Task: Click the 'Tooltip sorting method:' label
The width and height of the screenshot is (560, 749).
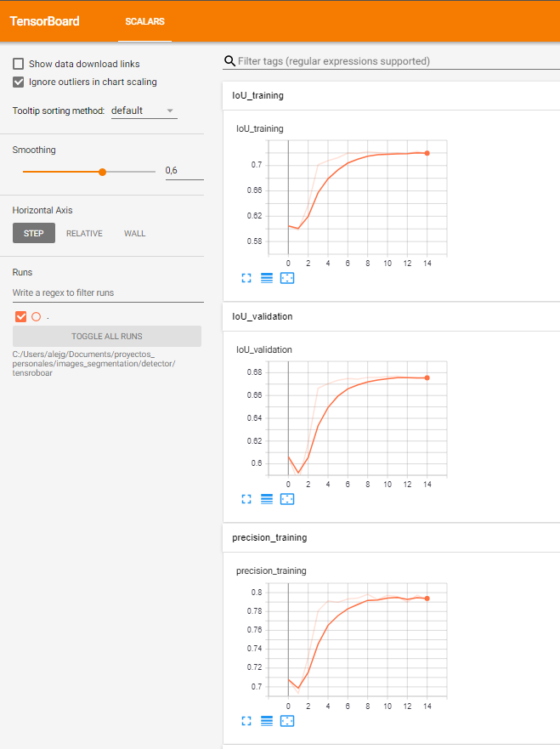Action: tap(59, 111)
